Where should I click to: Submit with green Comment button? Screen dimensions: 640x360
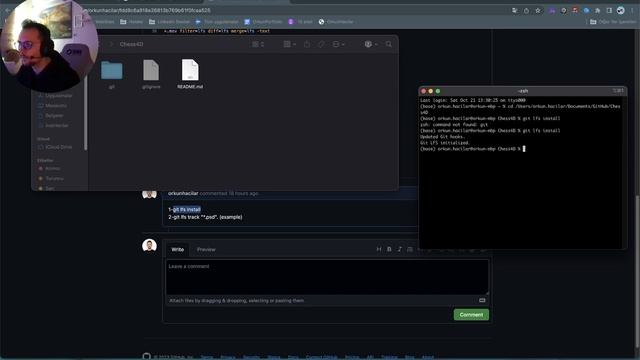(x=471, y=315)
